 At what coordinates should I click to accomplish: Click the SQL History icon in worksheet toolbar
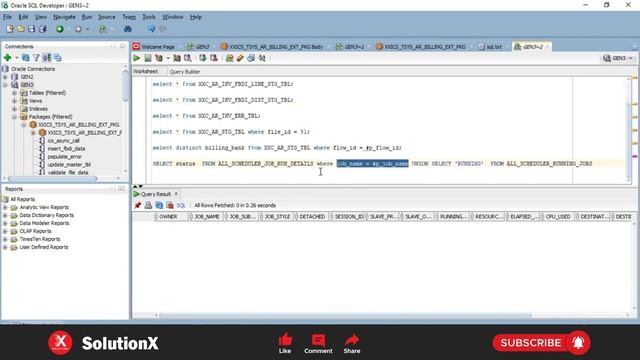coord(251,58)
